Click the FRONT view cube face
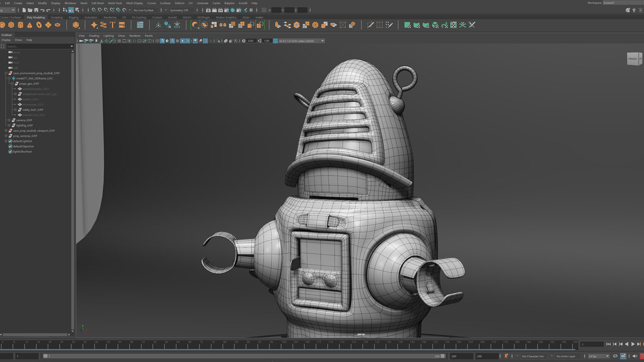Viewport: 644px width, 362px height. pyautogui.click(x=633, y=59)
